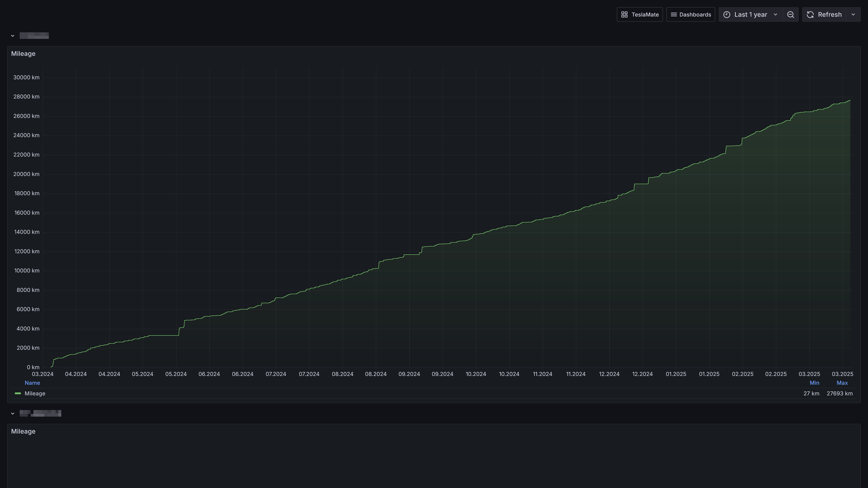Viewport: 868px width, 488px height.
Task: Click the Dashboards hamburger list icon
Action: click(674, 14)
